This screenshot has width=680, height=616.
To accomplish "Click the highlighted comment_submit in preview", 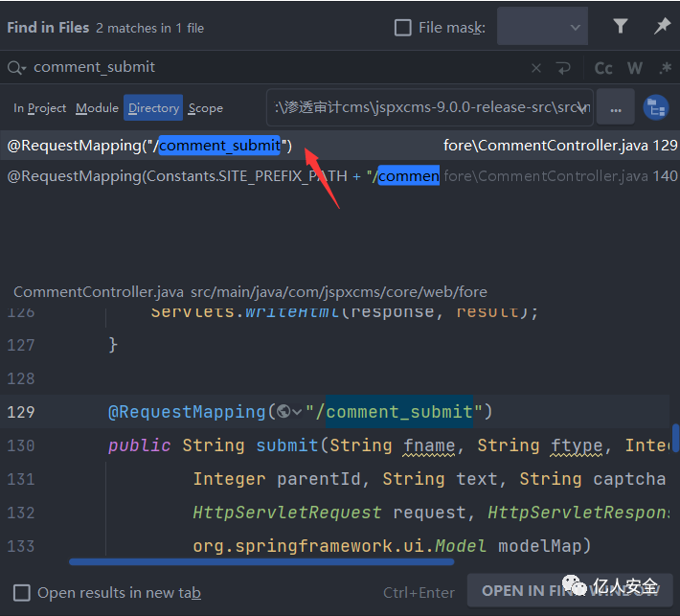I will pyautogui.click(x=399, y=412).
